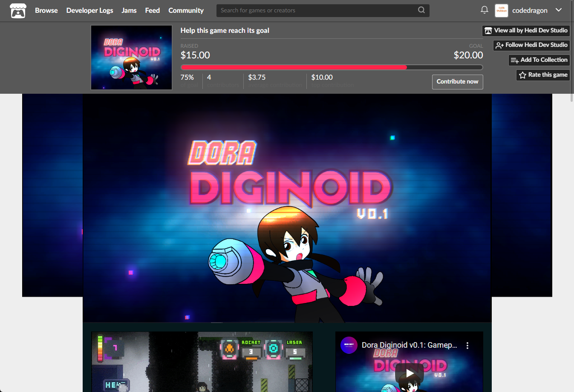Click the Help this game reach its goal heading

click(225, 31)
